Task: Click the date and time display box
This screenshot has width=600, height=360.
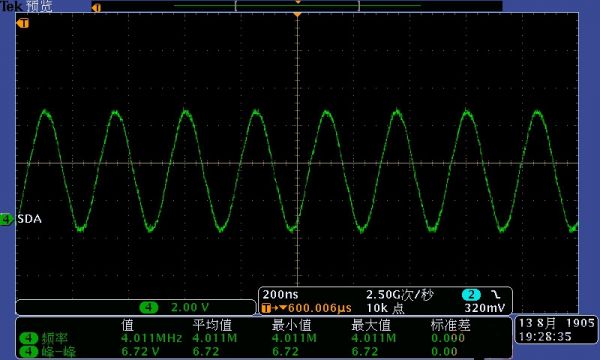Action: pos(556,329)
